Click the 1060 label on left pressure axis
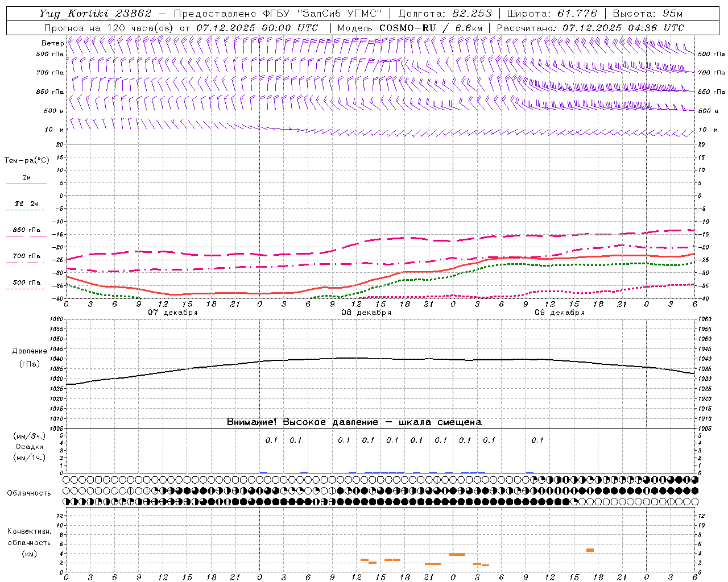Image resolution: width=728 pixels, height=582 pixels. [56, 319]
